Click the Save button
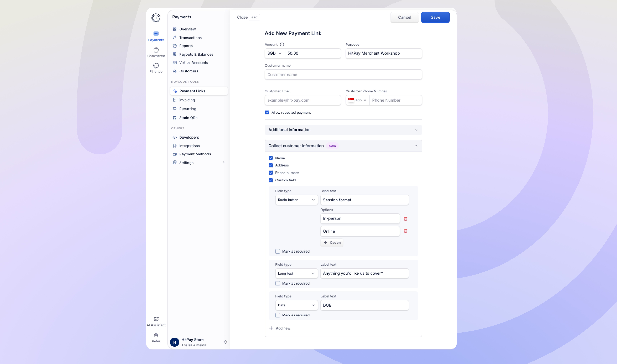617x364 pixels. pyautogui.click(x=435, y=17)
